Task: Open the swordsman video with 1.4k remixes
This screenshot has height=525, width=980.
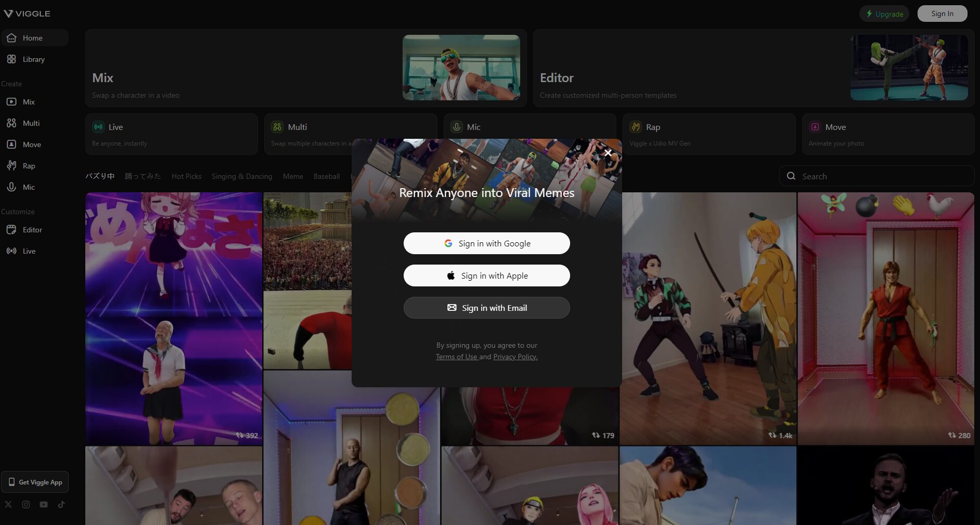Action: 708,319
